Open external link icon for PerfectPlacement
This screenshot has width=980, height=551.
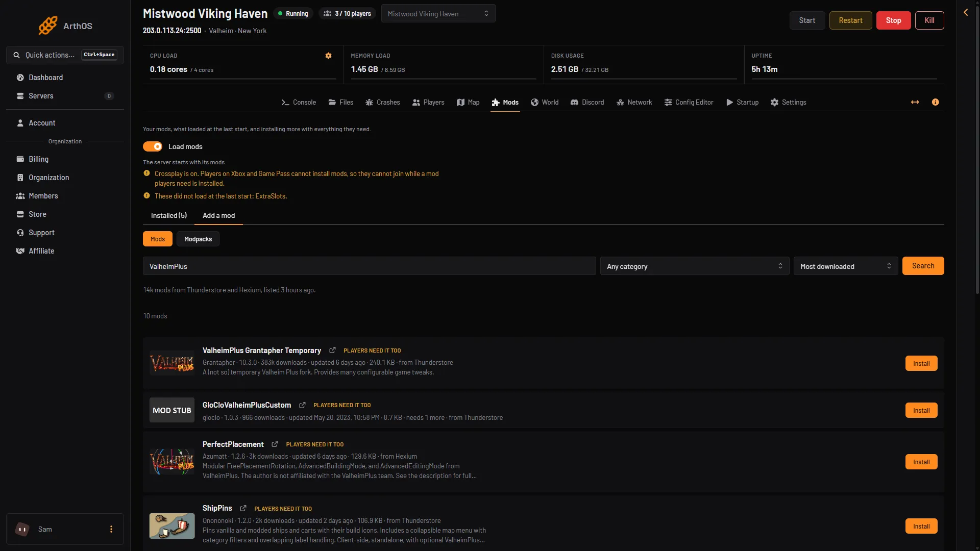275,444
